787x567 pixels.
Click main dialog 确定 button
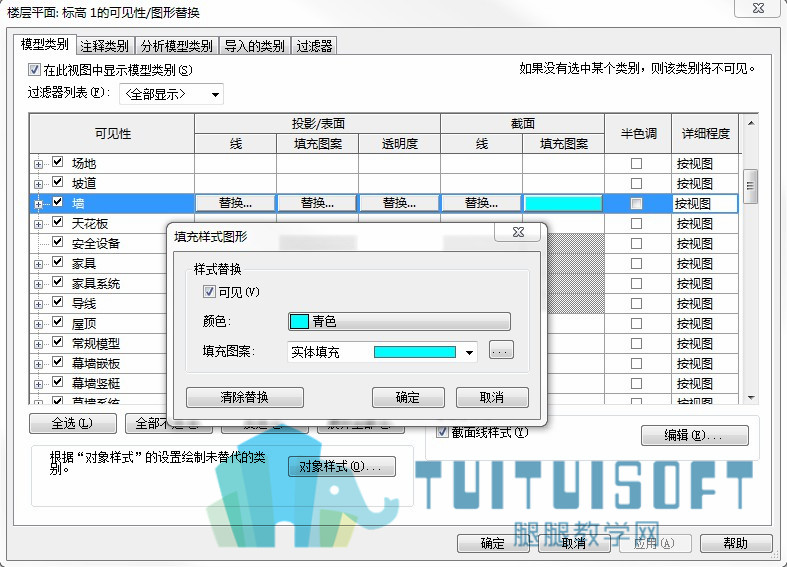pyautogui.click(x=493, y=543)
